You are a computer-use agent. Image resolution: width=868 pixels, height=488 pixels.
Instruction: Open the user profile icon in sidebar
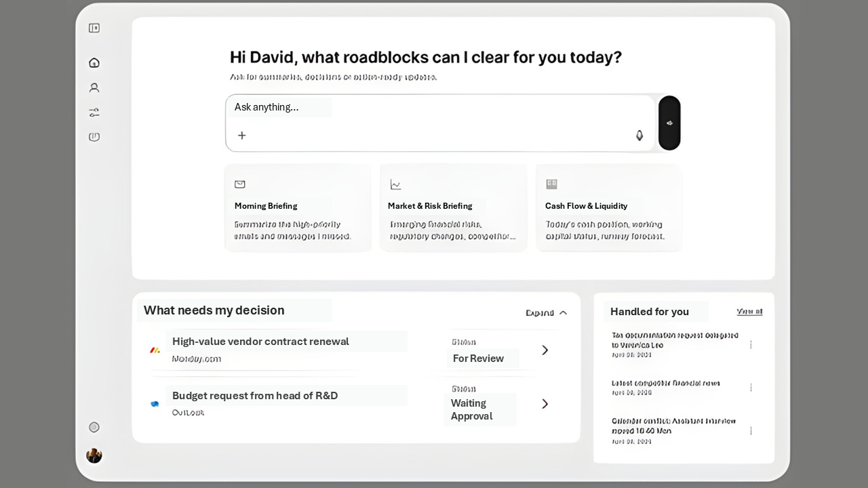tap(94, 87)
